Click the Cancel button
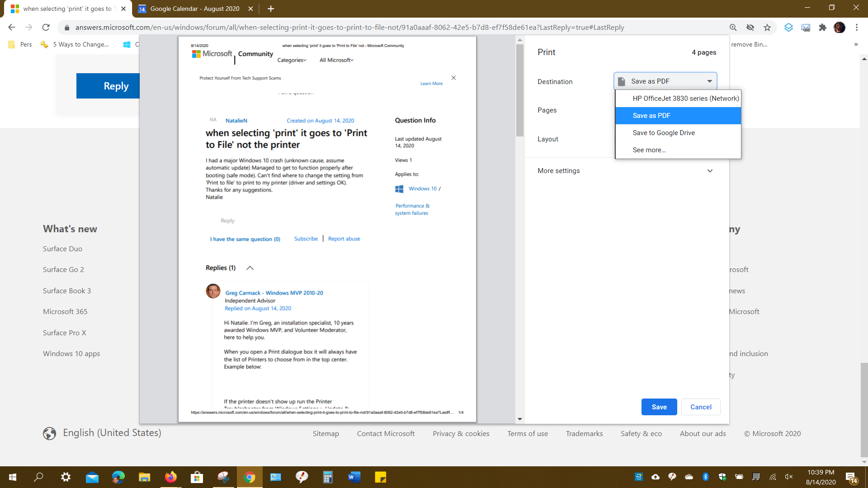The width and height of the screenshot is (868, 488). pos(701,407)
